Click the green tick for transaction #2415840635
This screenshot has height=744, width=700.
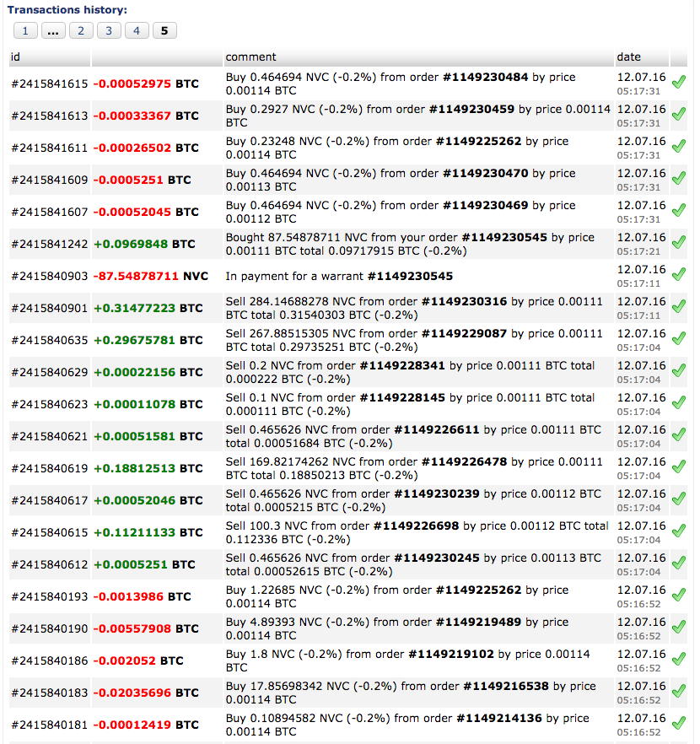pyautogui.click(x=679, y=337)
